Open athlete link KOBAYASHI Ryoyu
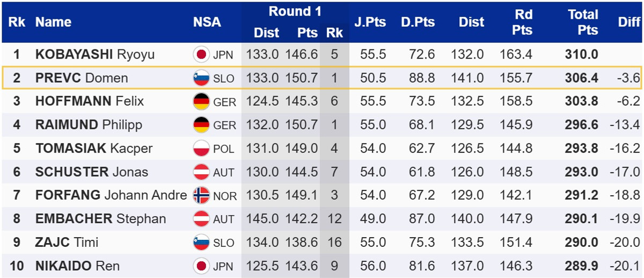This screenshot has height=278, width=644. pos(94,54)
